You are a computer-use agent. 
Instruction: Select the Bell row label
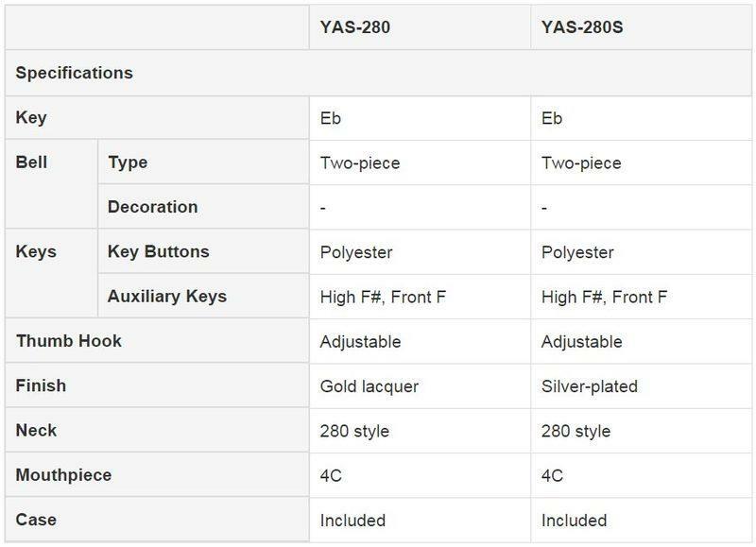31,162
